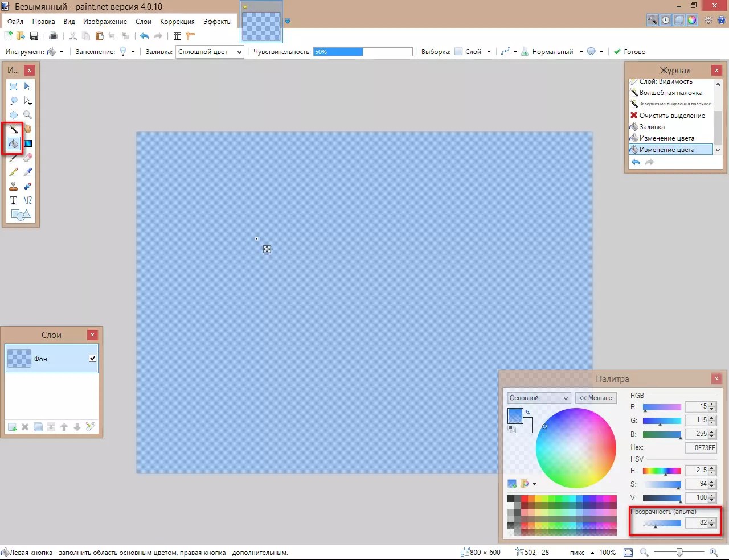Toggle the Tools window icon at top right

(653, 20)
